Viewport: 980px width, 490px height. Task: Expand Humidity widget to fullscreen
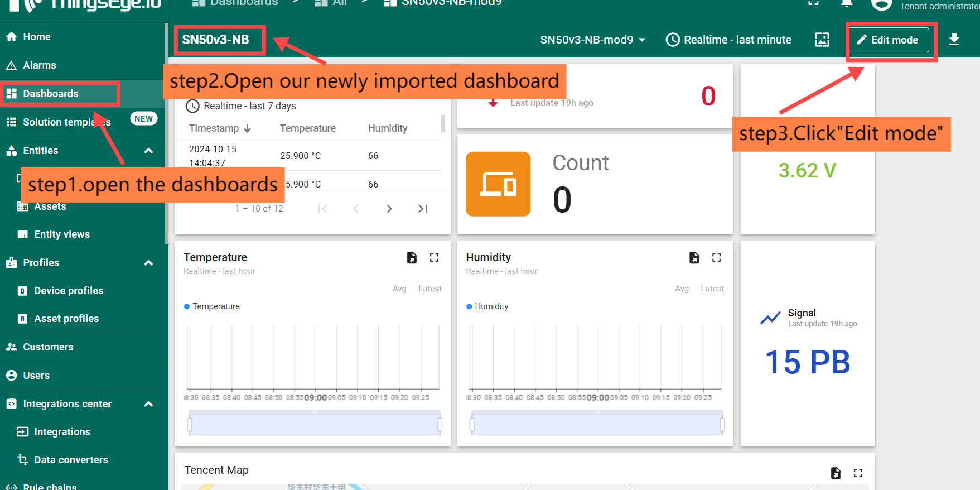(x=716, y=257)
